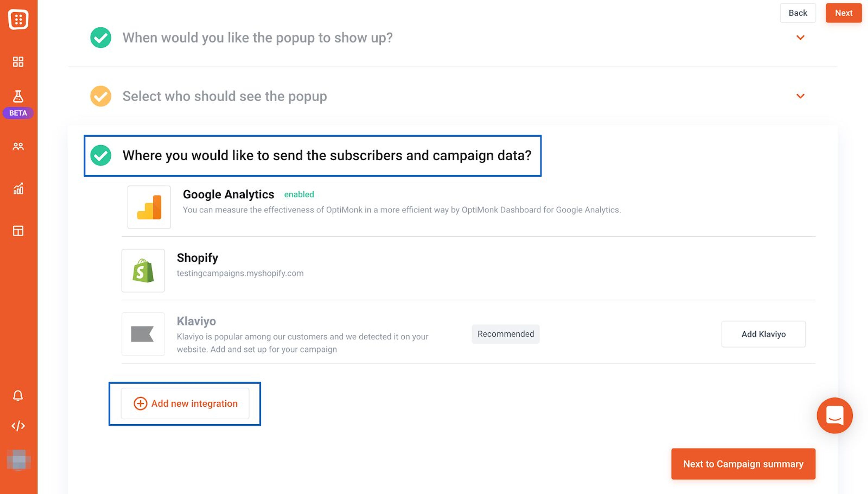Check notifications via the bell icon
The width and height of the screenshot is (868, 494).
(x=18, y=395)
